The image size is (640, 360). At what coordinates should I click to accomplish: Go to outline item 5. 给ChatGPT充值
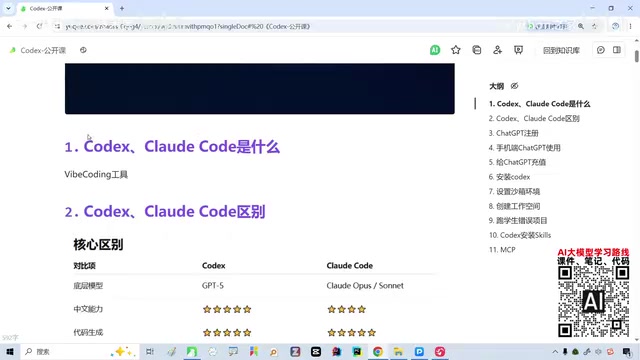[x=517, y=162]
